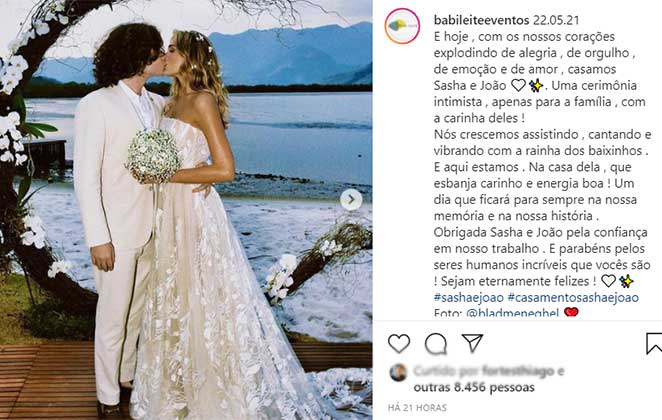Open the #sashaejoao hashtag
The width and height of the screenshot is (662, 420).
pos(469,297)
